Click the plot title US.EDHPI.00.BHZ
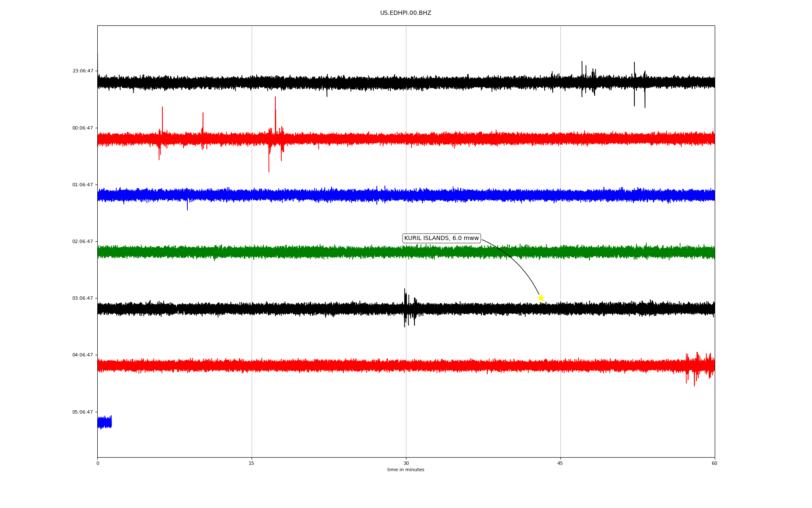 click(406, 13)
